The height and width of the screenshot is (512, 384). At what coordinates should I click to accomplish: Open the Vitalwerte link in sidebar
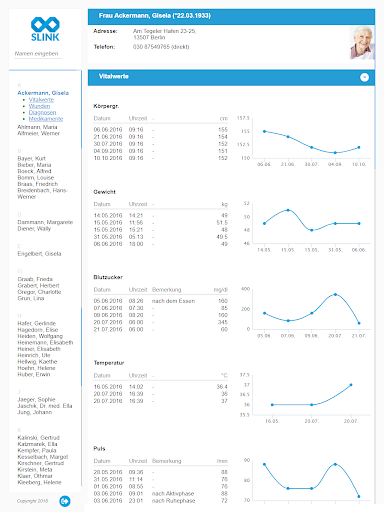[41, 100]
